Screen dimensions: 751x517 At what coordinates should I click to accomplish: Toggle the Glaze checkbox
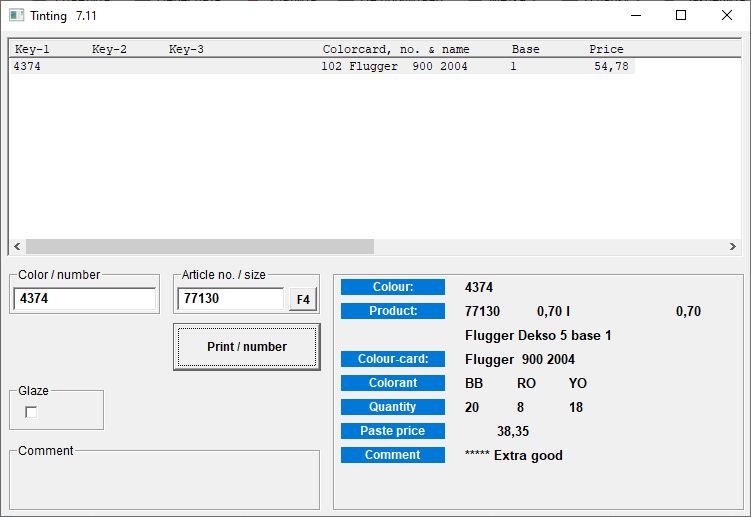[31, 412]
